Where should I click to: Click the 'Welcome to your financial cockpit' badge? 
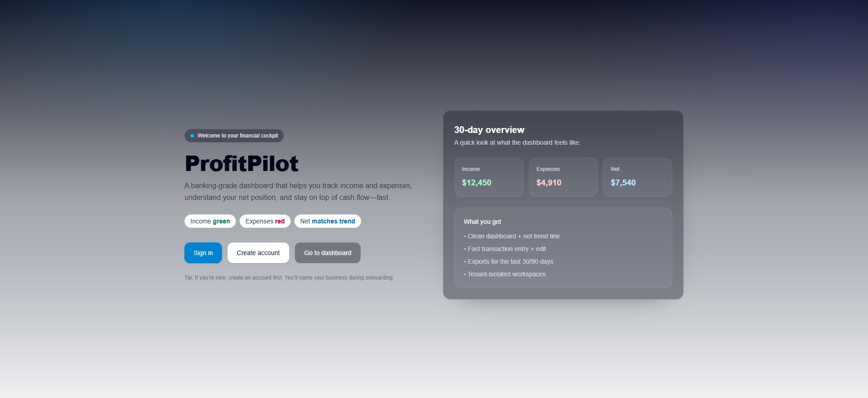coord(234,135)
